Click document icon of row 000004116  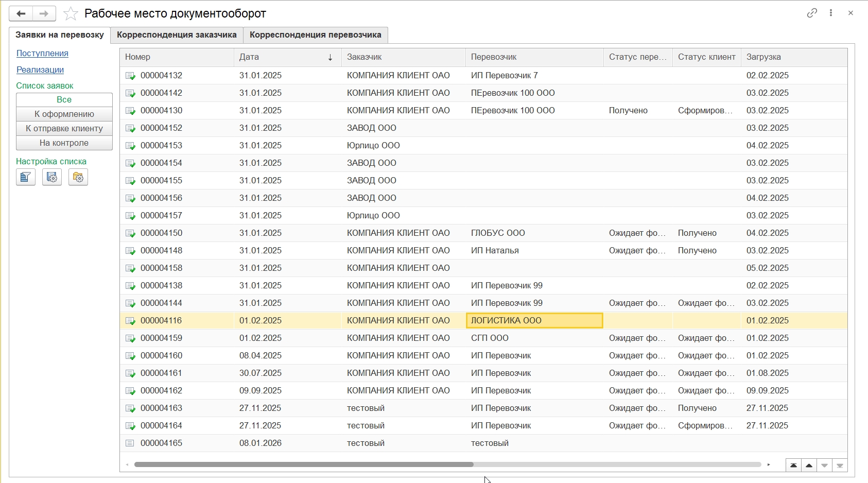[130, 321]
